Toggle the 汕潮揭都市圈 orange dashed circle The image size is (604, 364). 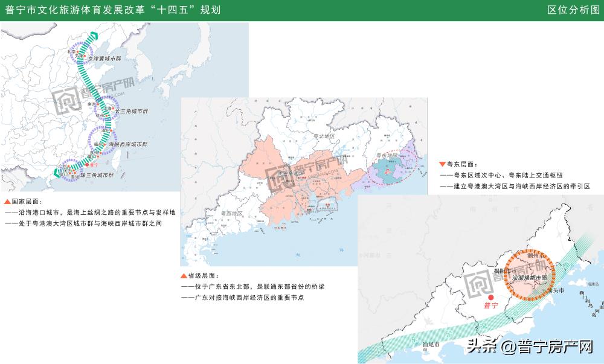(529, 276)
